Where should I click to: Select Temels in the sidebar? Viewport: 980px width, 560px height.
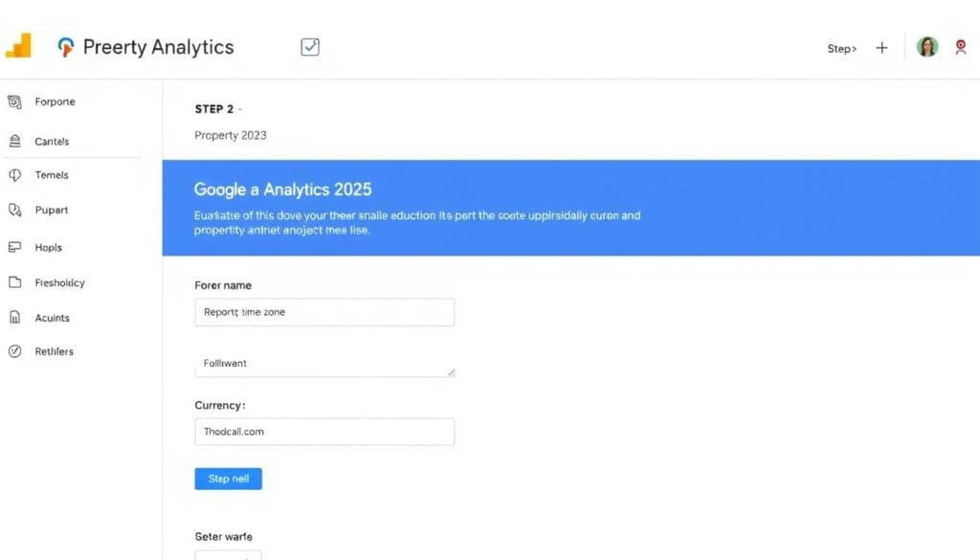[x=52, y=175]
